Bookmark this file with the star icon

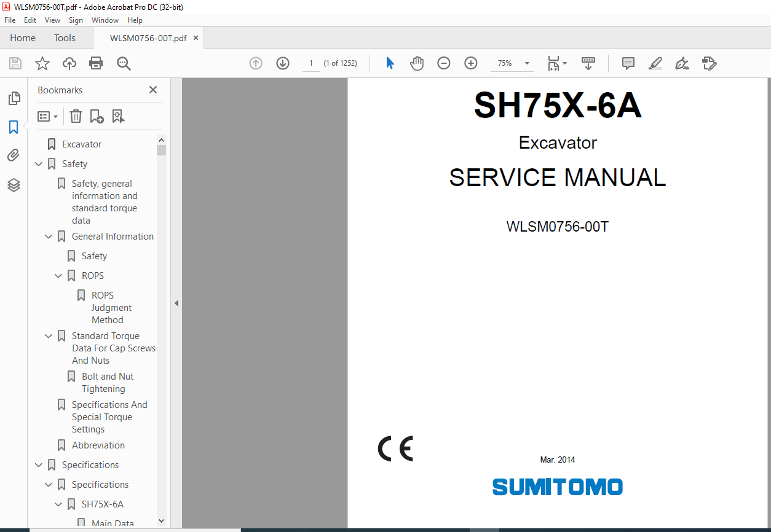pyautogui.click(x=42, y=63)
